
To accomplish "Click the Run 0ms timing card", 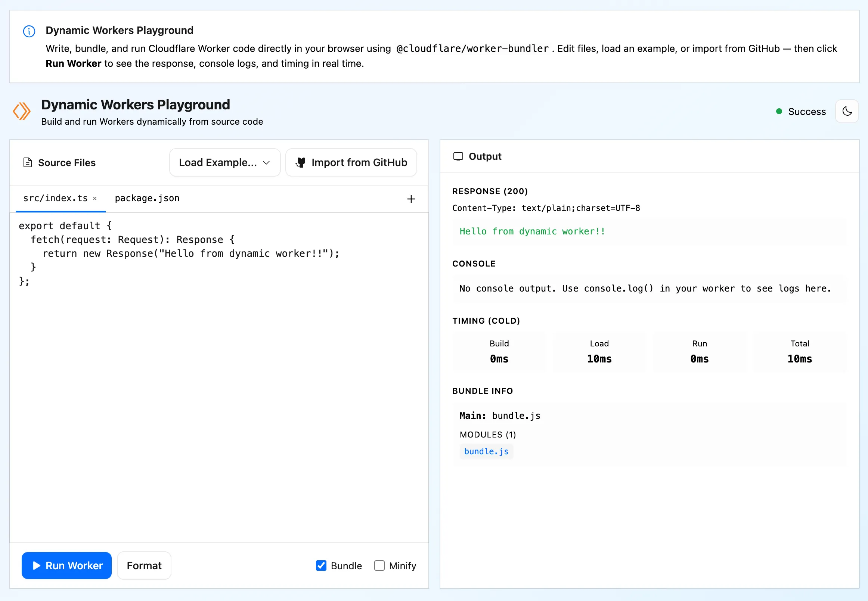I will [x=700, y=352].
